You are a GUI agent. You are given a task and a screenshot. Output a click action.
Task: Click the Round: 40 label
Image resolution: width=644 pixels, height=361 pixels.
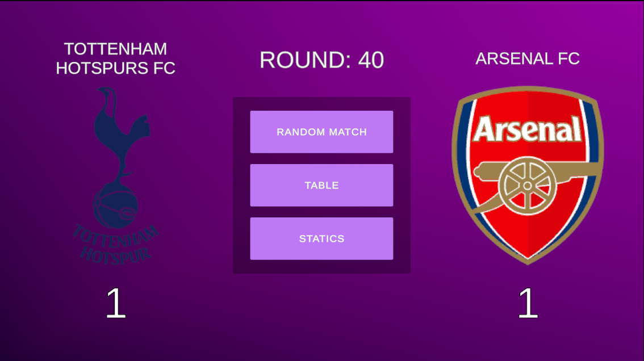(x=321, y=60)
